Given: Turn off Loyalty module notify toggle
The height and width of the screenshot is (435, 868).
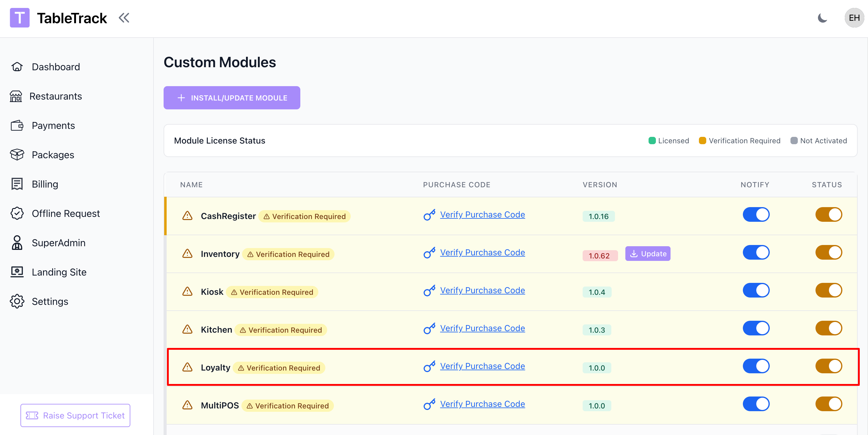Looking at the screenshot, I should pyautogui.click(x=756, y=366).
